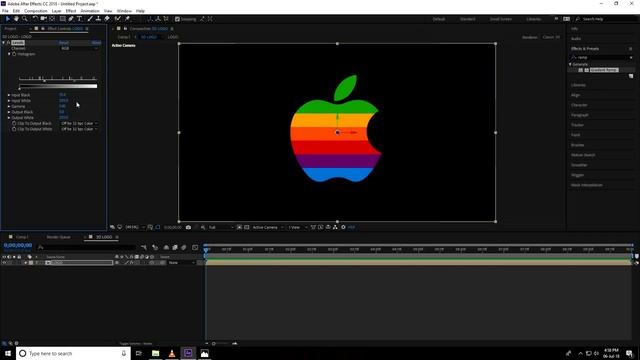This screenshot has width=640, height=360.
Task: Open File Explorer from the taskbar
Action: [156, 353]
